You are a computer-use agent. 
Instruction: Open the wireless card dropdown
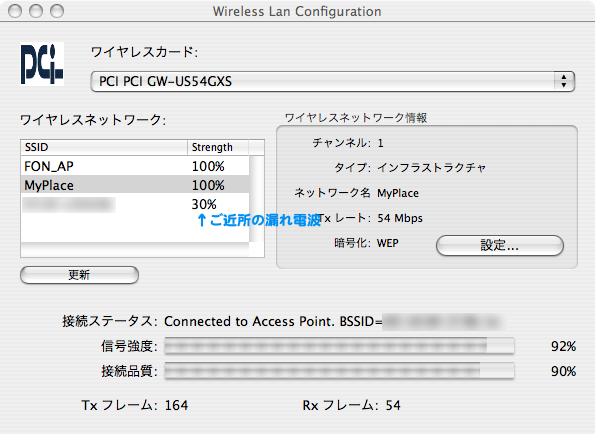click(x=333, y=81)
